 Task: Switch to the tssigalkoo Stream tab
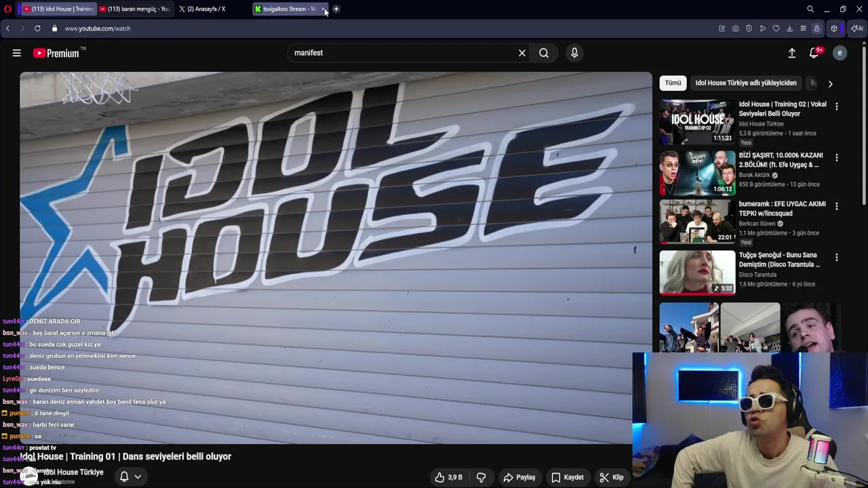tap(285, 9)
